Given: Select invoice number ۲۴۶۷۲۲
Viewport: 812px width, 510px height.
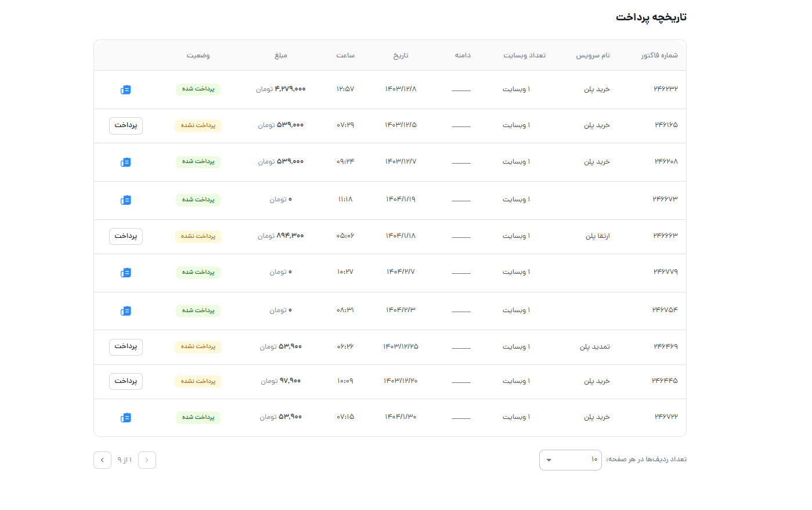Looking at the screenshot, I should [x=666, y=417].
